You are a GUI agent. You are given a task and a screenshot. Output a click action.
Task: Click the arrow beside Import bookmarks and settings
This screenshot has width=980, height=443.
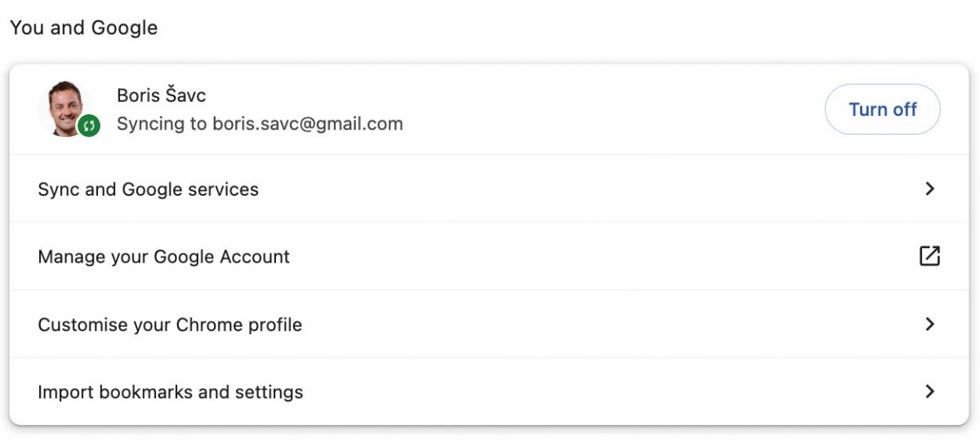point(929,392)
